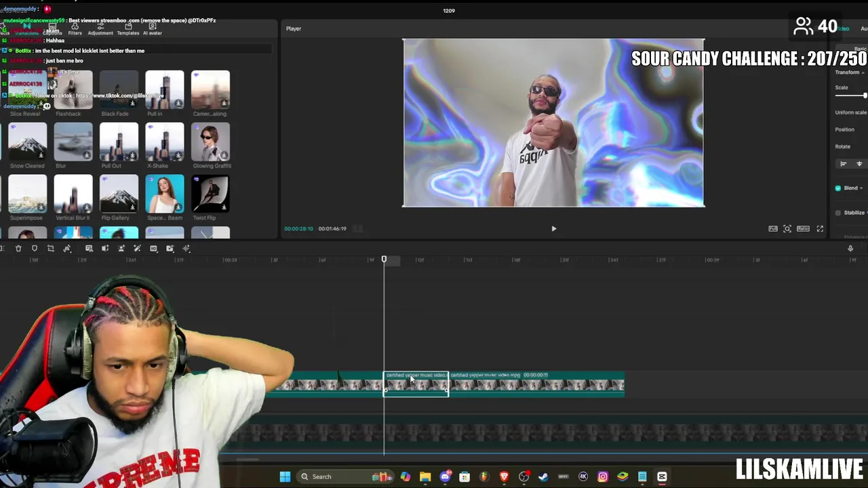Open Instagram from the taskbar

pos(603,476)
